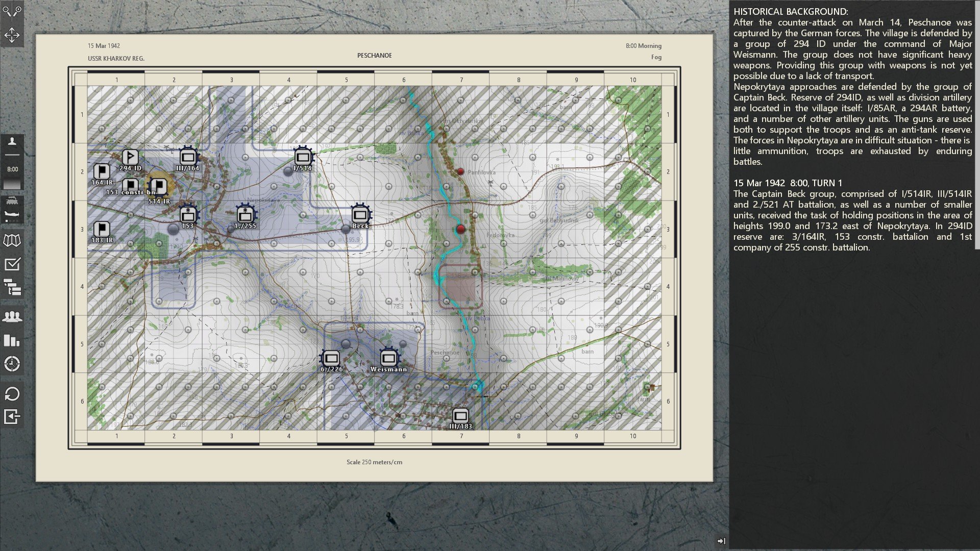Viewport: 980px width, 551px height.
Task: Open the checkmark tasks icon
Action: tap(12, 264)
